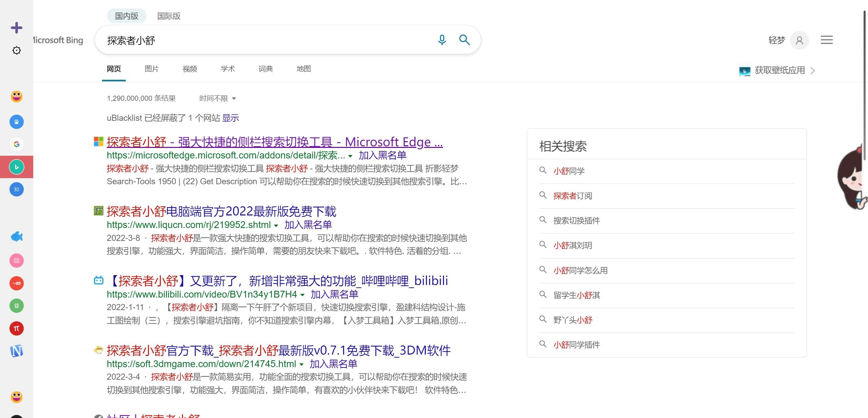868x418 pixels.
Task: Click the Microsoft Bing logo
Action: 58,40
